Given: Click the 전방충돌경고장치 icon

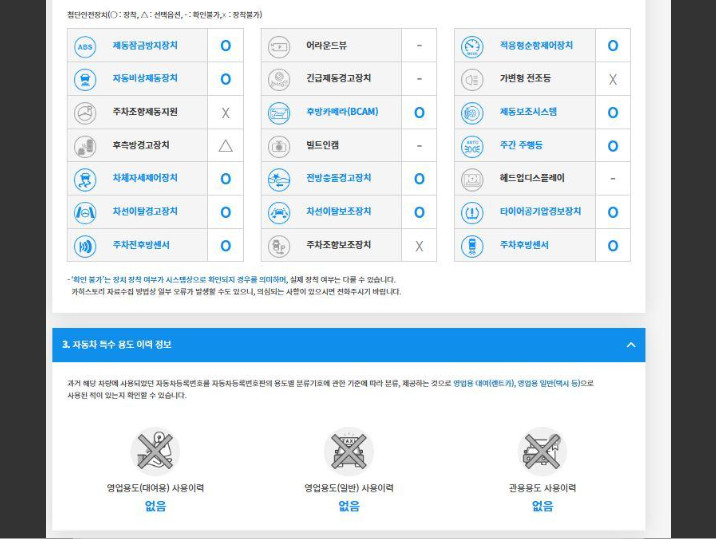Looking at the screenshot, I should 279,179.
